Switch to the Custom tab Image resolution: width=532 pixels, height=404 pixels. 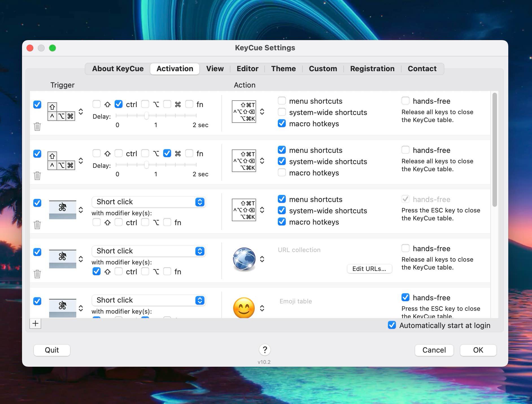click(323, 69)
